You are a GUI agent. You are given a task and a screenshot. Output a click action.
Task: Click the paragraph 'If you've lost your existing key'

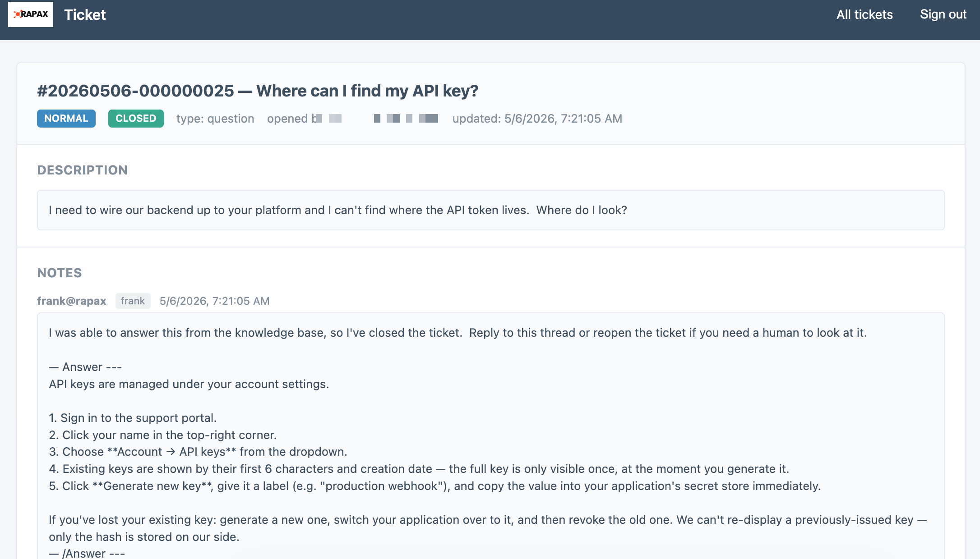click(488, 528)
